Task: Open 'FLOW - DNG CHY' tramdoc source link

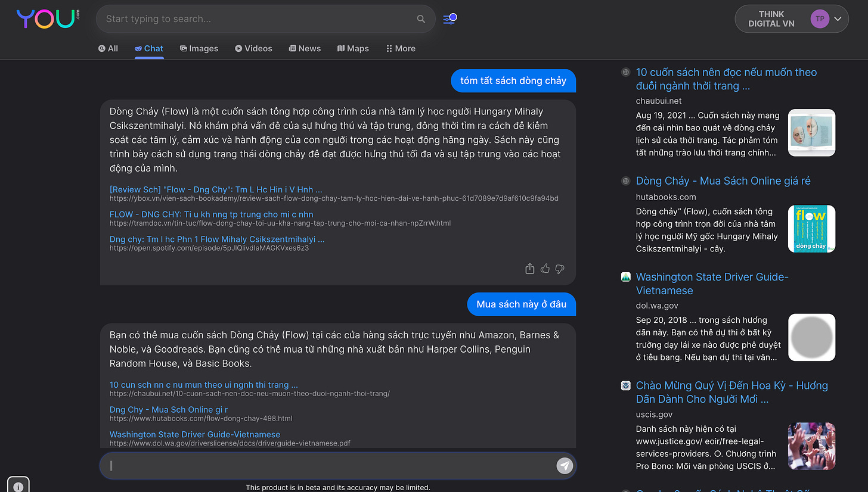Action: pyautogui.click(x=211, y=214)
